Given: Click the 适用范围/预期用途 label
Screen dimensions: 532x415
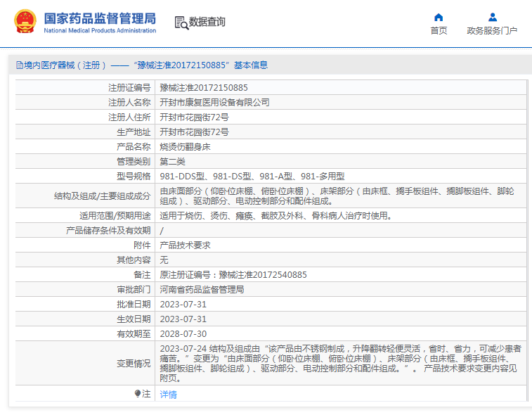Looking at the screenshot, I should [115, 216].
